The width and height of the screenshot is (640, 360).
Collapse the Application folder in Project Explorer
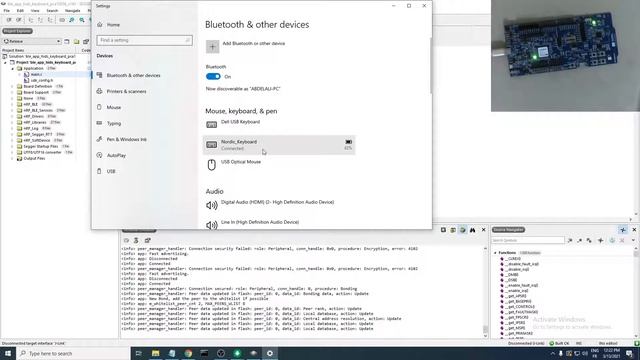pos(12,69)
